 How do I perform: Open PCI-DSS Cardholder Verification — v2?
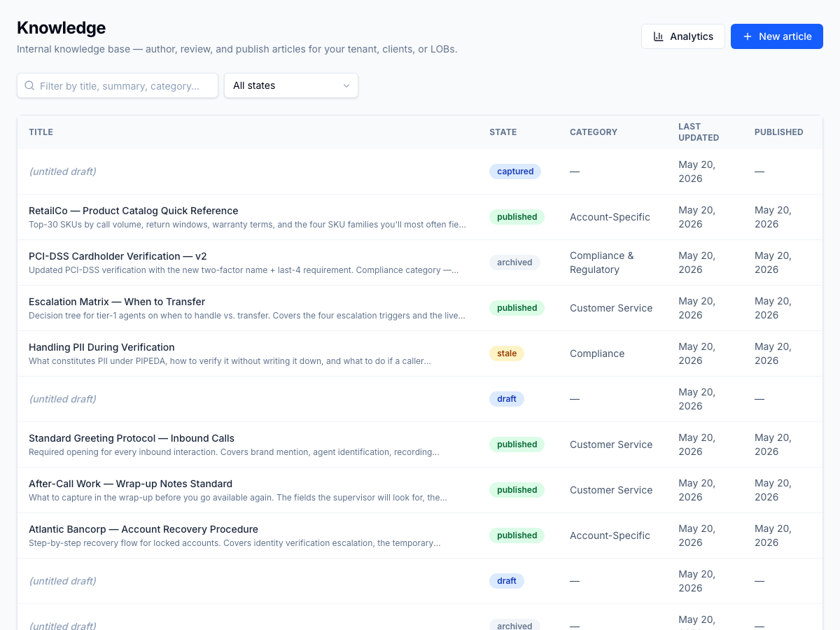coord(118,256)
